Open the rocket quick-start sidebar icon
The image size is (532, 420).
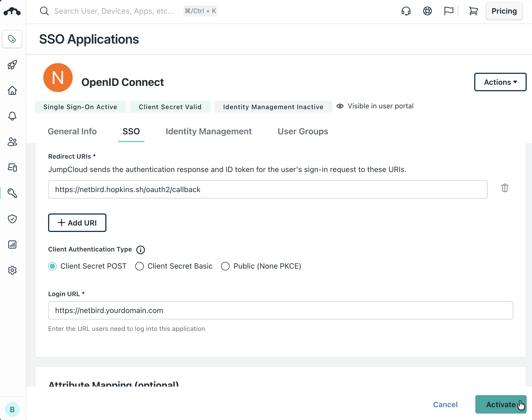coord(12,65)
